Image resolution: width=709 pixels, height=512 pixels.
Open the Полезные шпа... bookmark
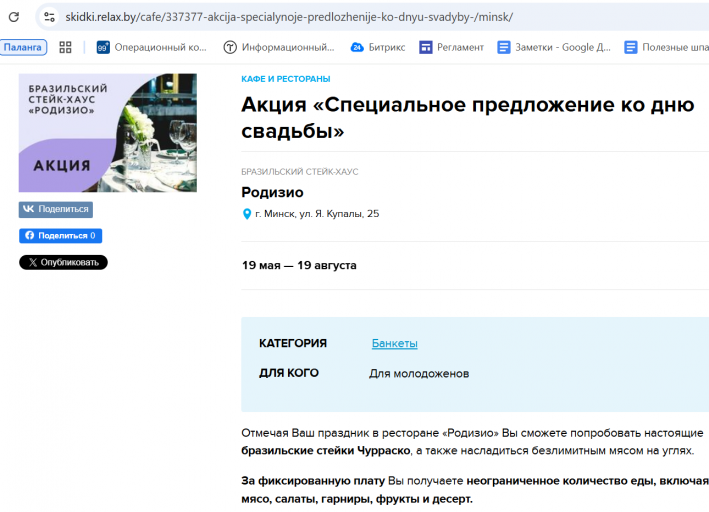666,47
